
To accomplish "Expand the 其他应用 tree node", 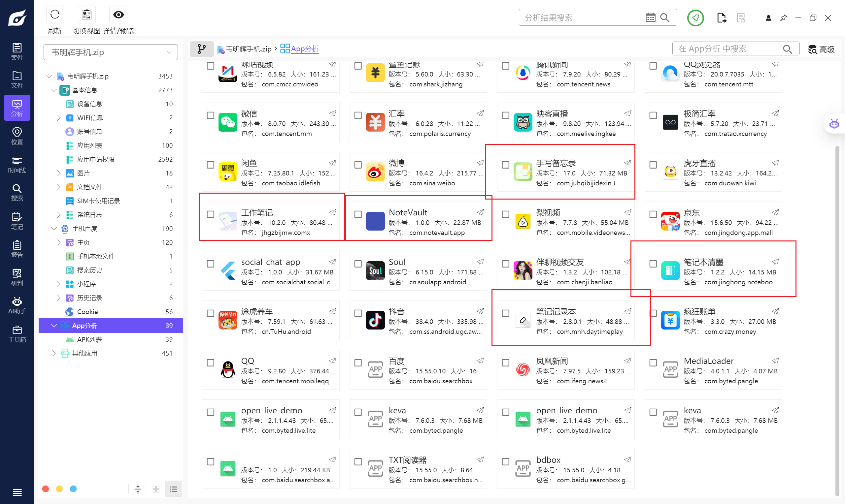I will point(54,353).
